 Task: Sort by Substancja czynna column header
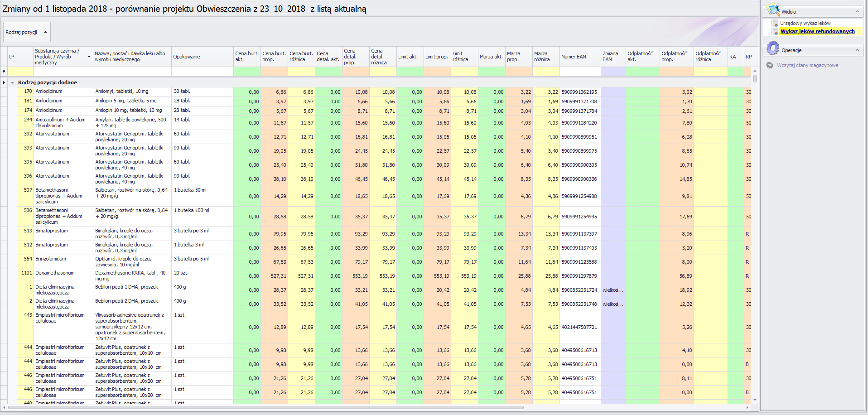coord(59,57)
